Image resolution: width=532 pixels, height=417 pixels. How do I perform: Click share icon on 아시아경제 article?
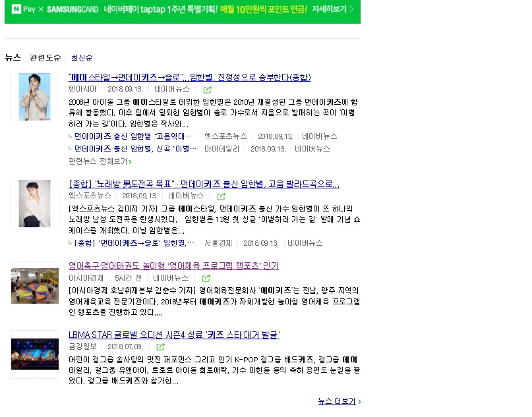pos(206,279)
